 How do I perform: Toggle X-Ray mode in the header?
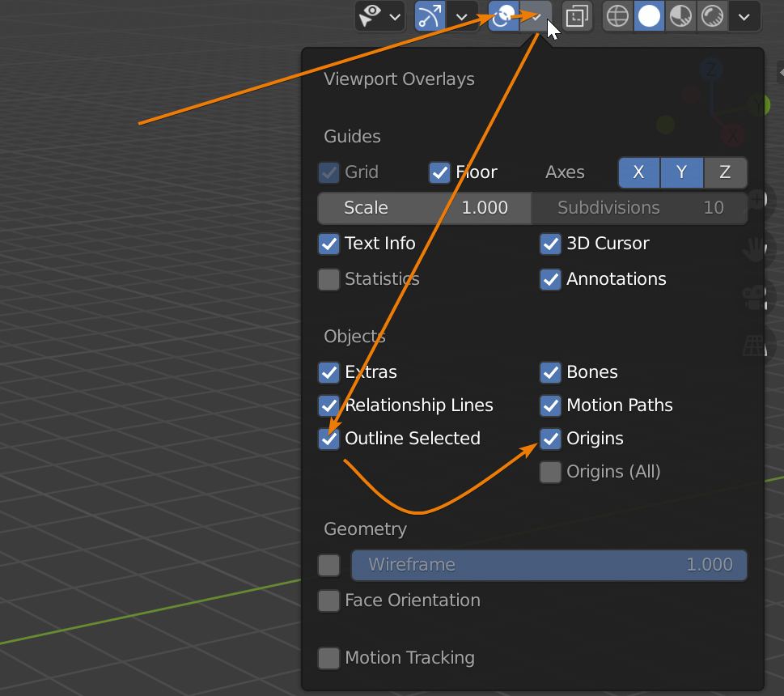pyautogui.click(x=577, y=16)
